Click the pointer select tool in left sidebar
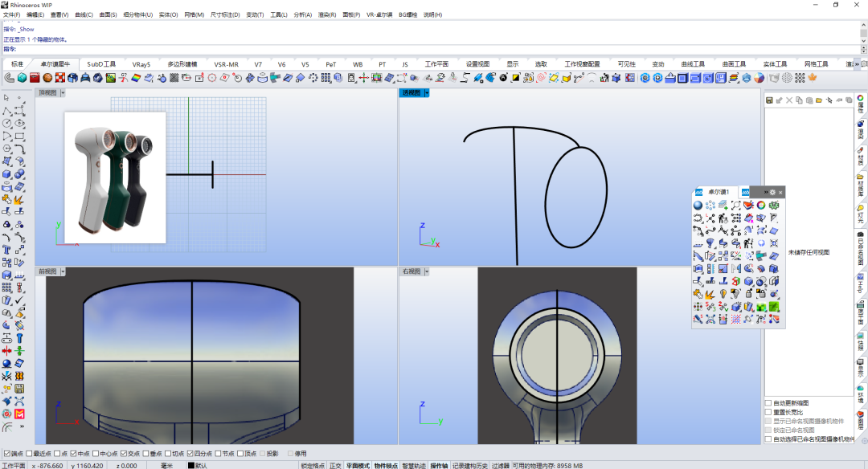 pyautogui.click(x=6, y=98)
